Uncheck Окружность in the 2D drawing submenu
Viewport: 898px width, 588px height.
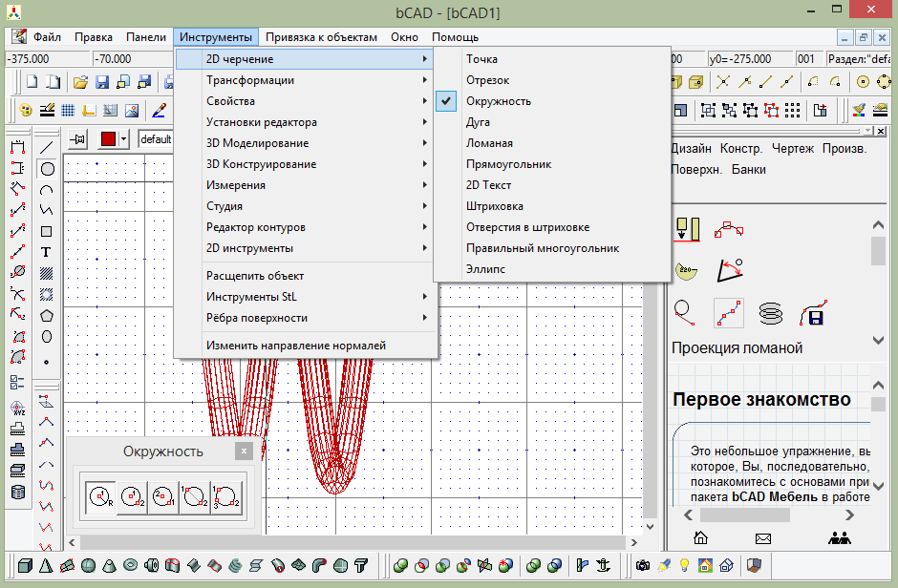tap(552, 101)
